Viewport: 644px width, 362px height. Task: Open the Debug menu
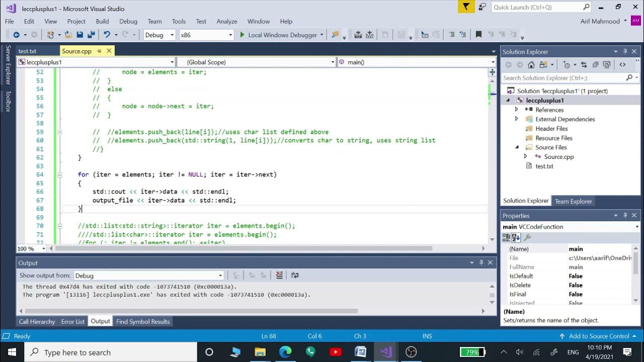coord(128,21)
